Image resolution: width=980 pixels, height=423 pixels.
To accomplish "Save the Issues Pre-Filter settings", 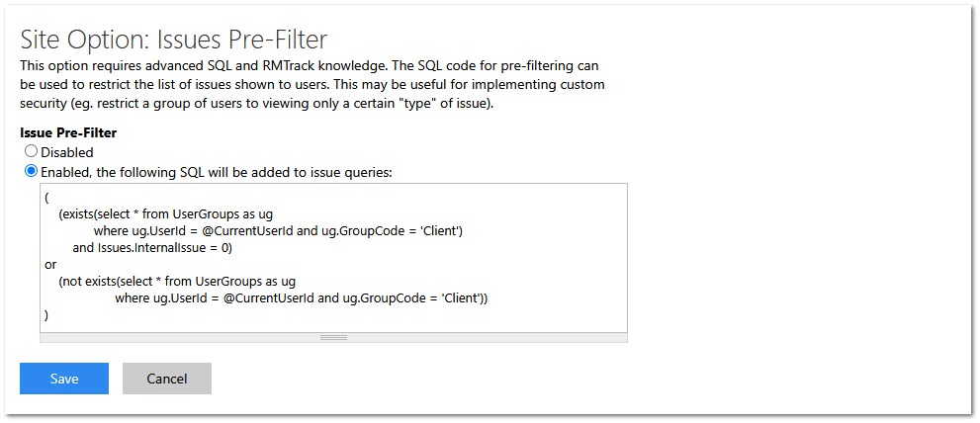I will tap(64, 379).
